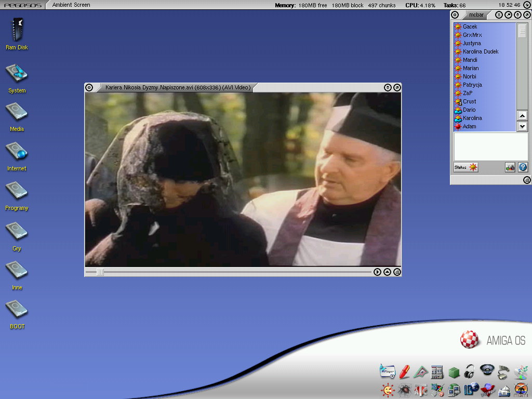Open the loudspeaker icon in dock

point(487,370)
